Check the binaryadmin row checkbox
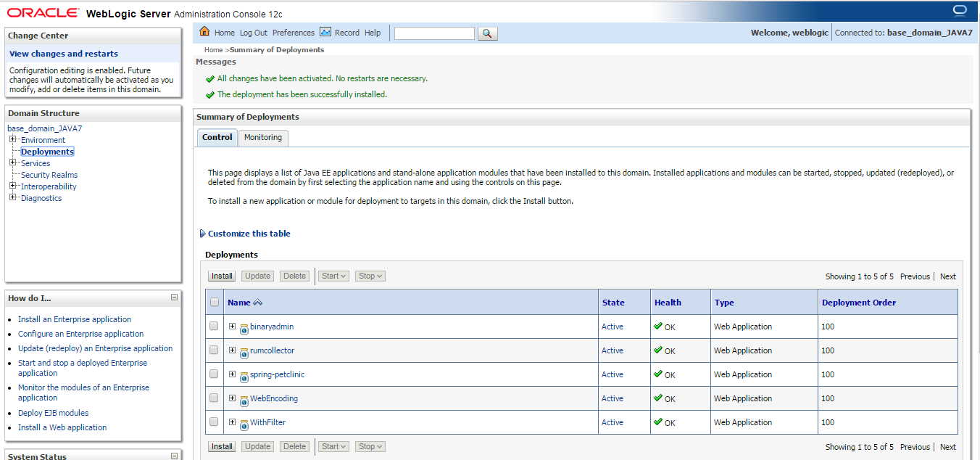980x460 pixels. [x=214, y=326]
